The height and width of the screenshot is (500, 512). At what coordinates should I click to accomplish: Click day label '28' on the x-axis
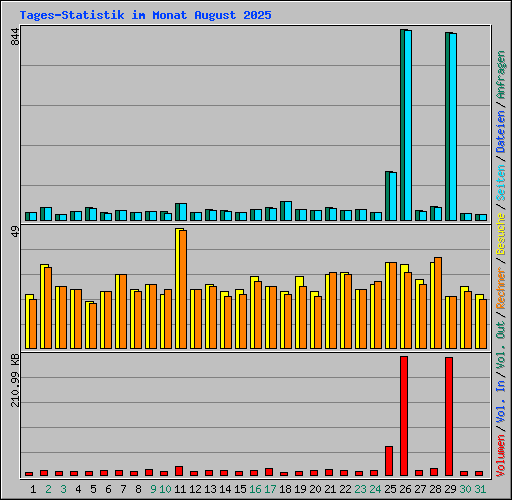pyautogui.click(x=435, y=489)
